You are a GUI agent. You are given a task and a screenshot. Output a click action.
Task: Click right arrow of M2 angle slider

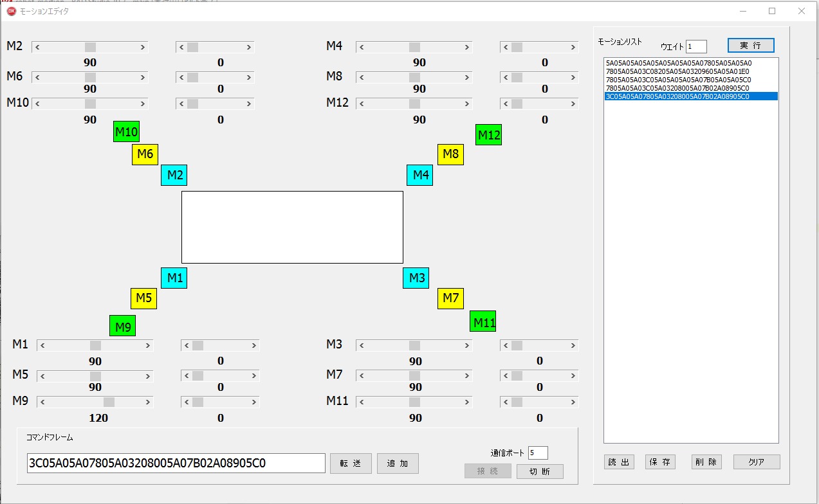tap(142, 47)
